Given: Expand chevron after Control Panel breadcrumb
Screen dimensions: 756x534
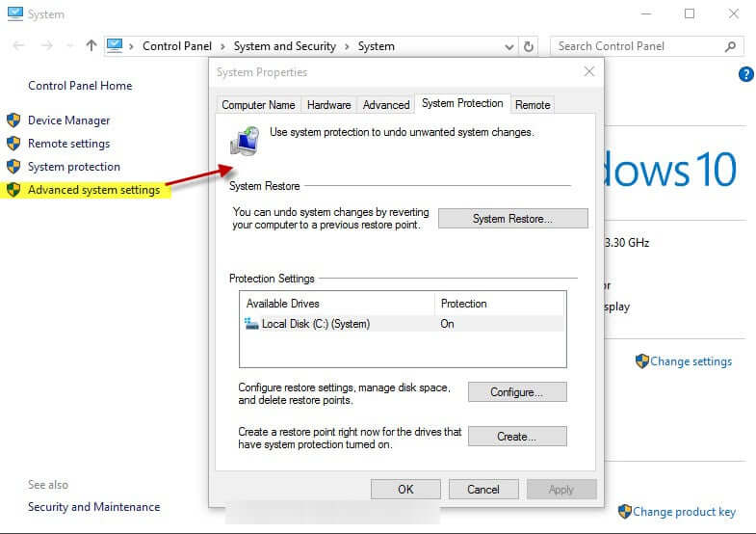Looking at the screenshot, I should click(x=222, y=47).
